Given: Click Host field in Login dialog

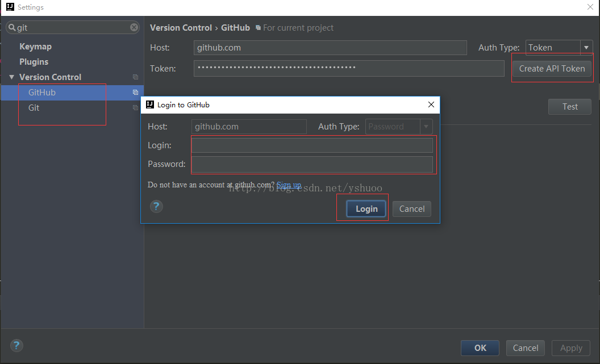Looking at the screenshot, I should 249,127.
